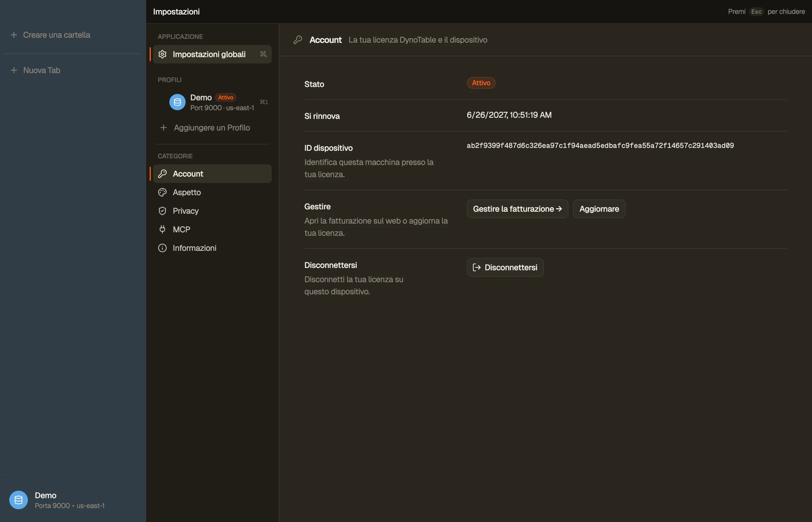This screenshot has width=812, height=522.
Task: Click the APPLICAZIONE section header
Action: pos(180,37)
